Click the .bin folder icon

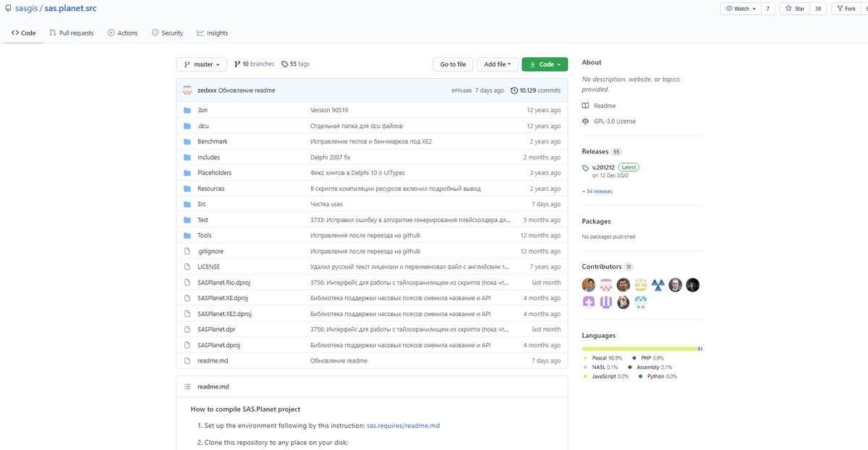coord(187,110)
